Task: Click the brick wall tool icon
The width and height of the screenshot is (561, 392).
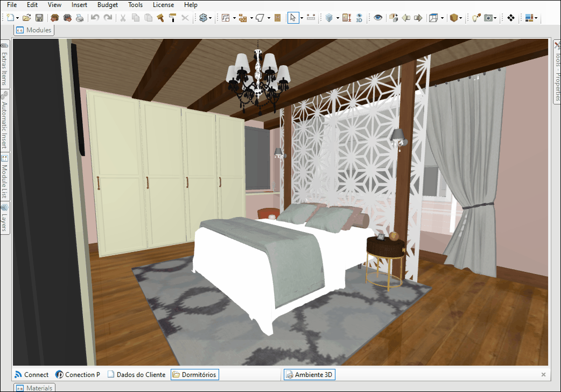Action: 243,18
